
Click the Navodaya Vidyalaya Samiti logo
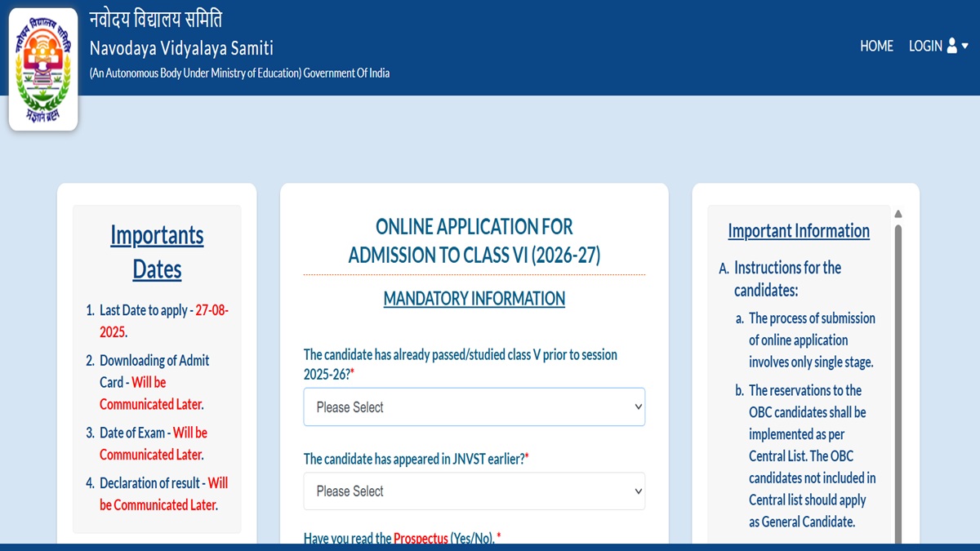tap(43, 69)
